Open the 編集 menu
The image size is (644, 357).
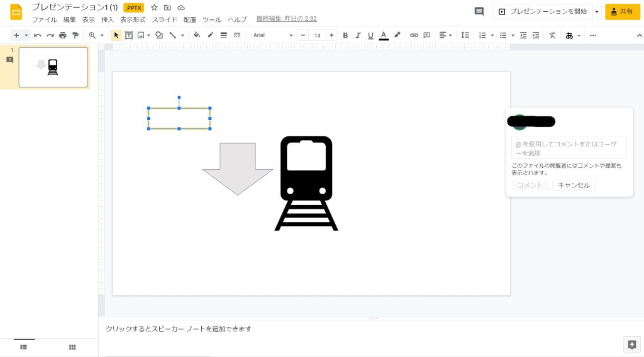point(69,19)
